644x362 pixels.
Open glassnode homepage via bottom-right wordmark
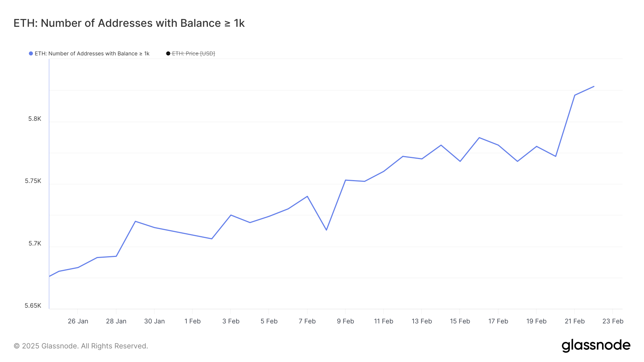click(x=597, y=345)
